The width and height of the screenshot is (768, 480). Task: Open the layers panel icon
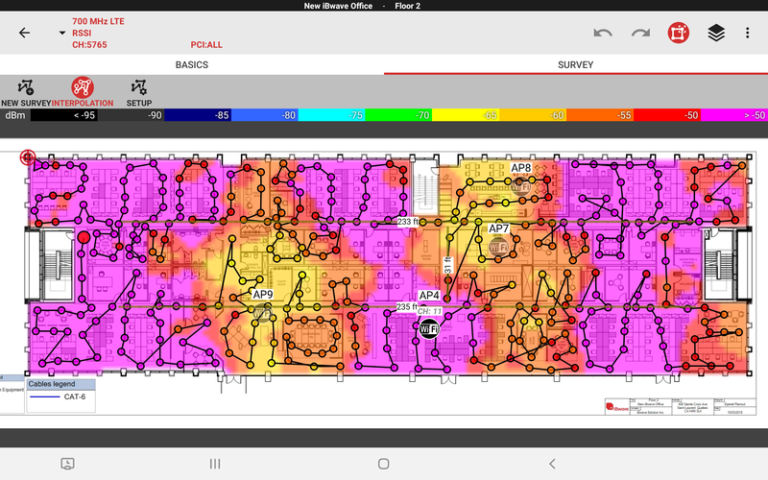(x=716, y=33)
